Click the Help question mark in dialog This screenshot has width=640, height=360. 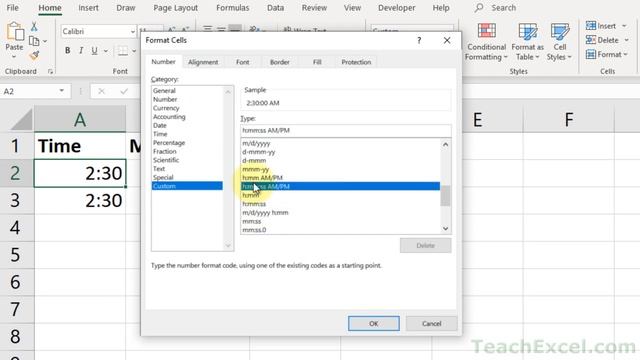coord(419,40)
